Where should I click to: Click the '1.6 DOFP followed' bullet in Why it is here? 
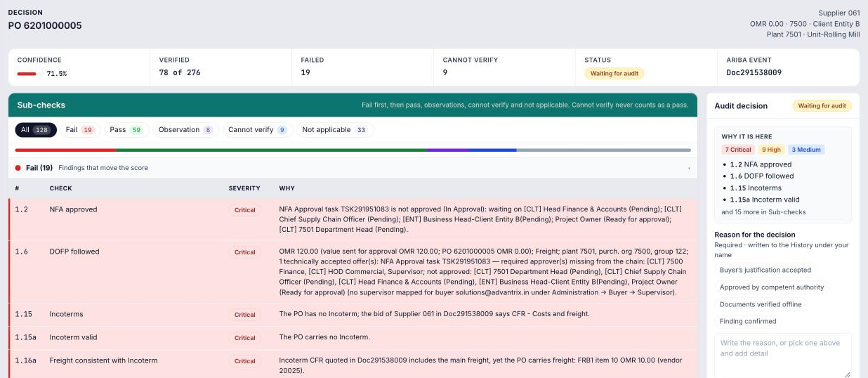[x=761, y=176]
